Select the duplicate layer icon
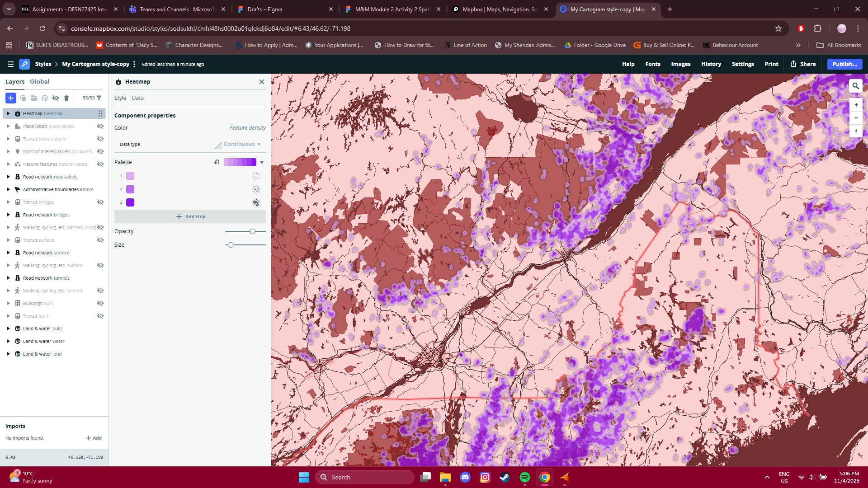868x488 pixels. 23,98
